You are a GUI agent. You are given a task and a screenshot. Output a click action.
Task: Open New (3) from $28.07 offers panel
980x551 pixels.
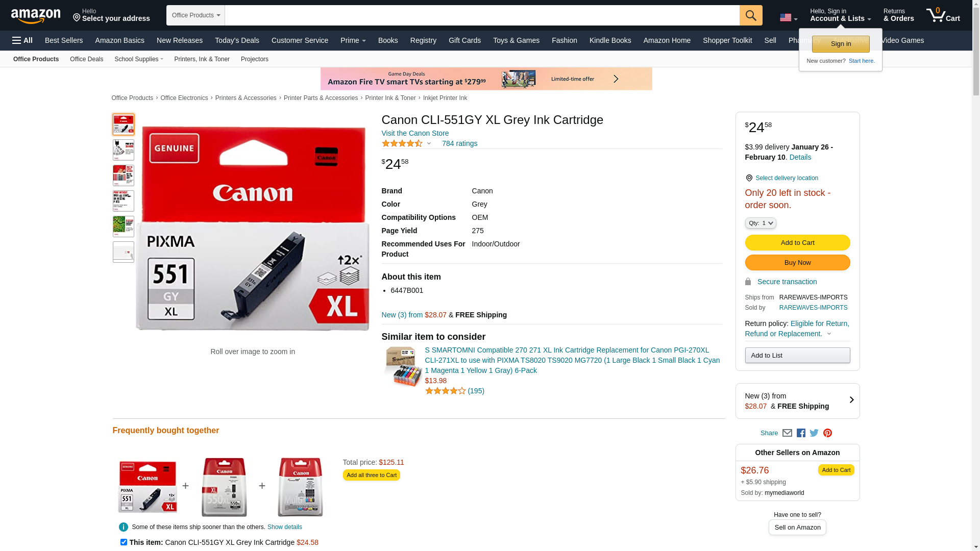coord(797,401)
